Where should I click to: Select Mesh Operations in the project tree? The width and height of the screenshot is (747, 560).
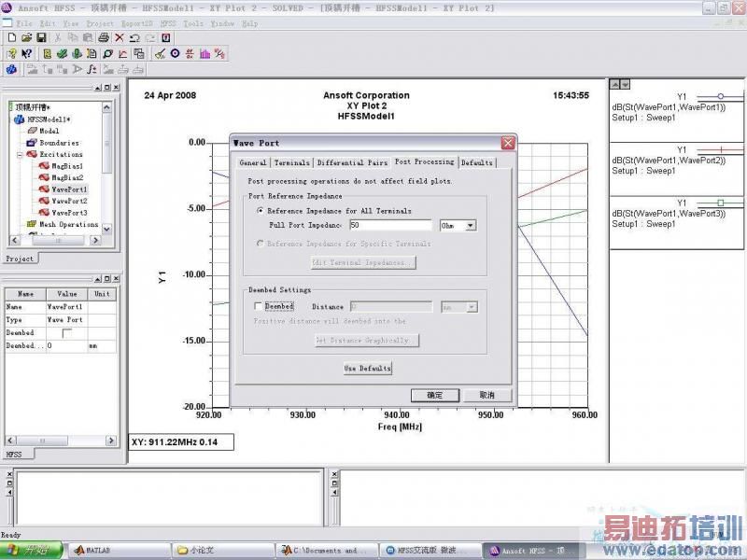63,224
